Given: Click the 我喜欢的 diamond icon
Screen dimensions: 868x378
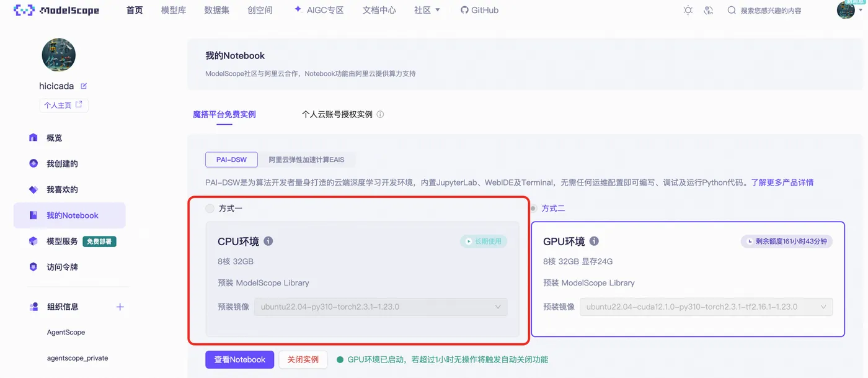Looking at the screenshot, I should pyautogui.click(x=33, y=189).
